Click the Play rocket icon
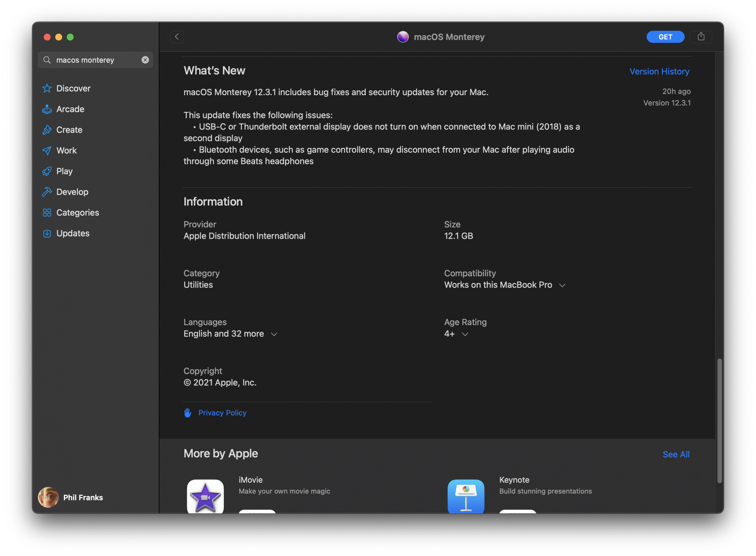Image resolution: width=756 pixels, height=556 pixels. coord(47,171)
